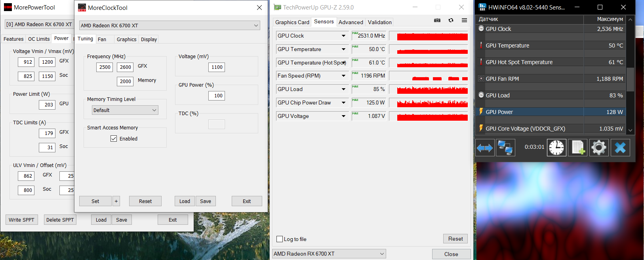Click Voltage field showing 1100

[x=217, y=67]
